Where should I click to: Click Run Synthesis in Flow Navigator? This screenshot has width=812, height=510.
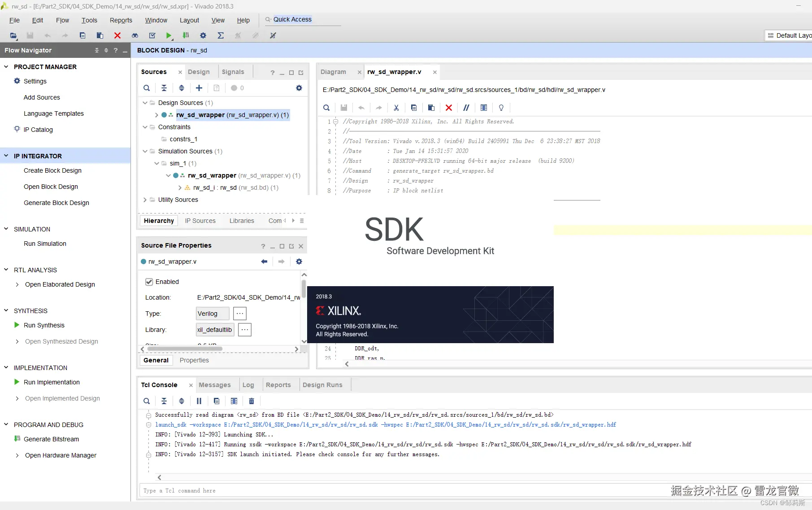tap(44, 325)
